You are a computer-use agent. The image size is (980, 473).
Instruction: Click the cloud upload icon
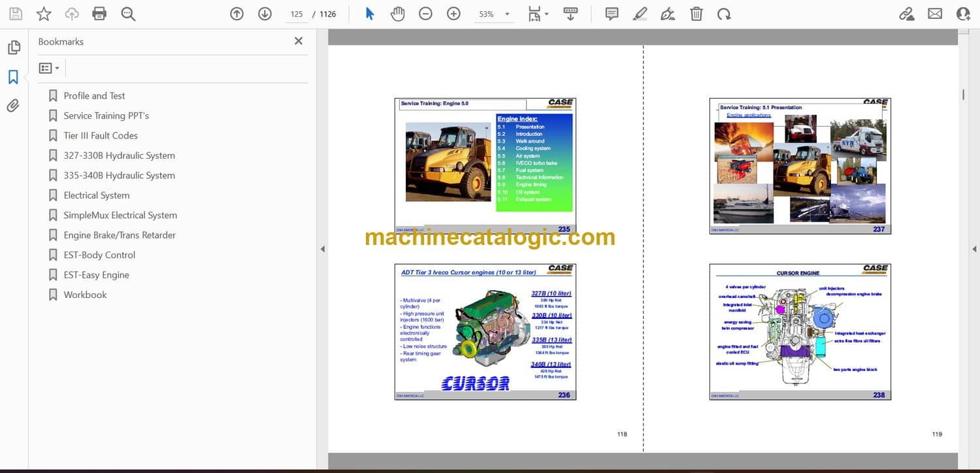(x=72, y=14)
